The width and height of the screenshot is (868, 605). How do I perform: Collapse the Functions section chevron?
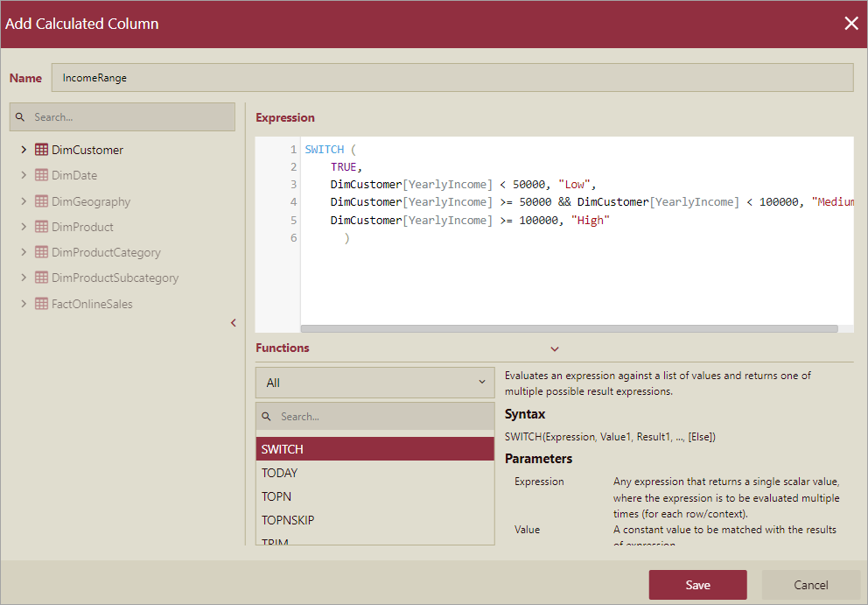[x=555, y=349]
